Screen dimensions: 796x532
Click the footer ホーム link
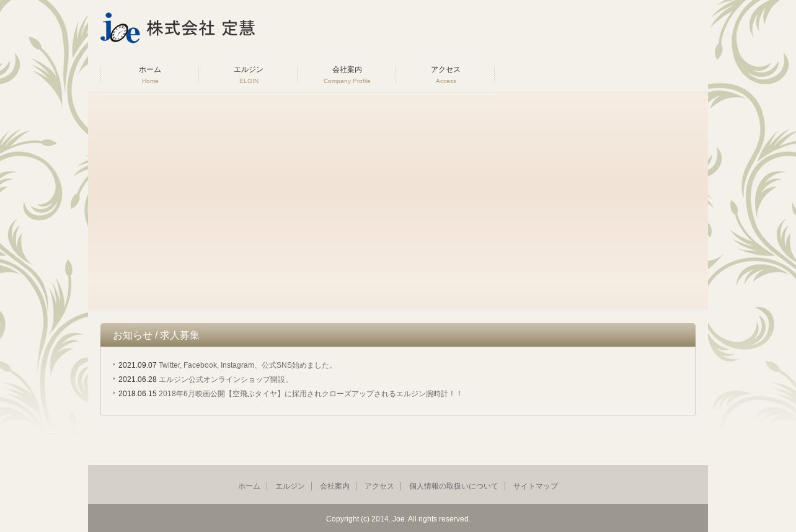(249, 486)
